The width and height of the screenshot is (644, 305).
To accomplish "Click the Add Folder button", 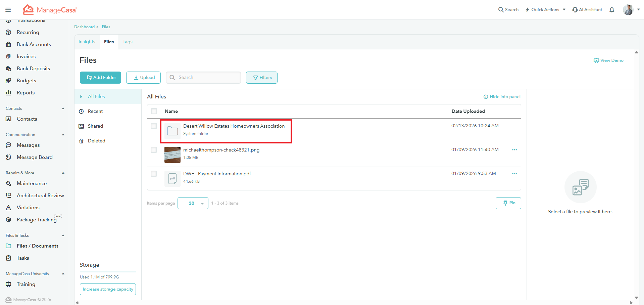I will [100, 78].
